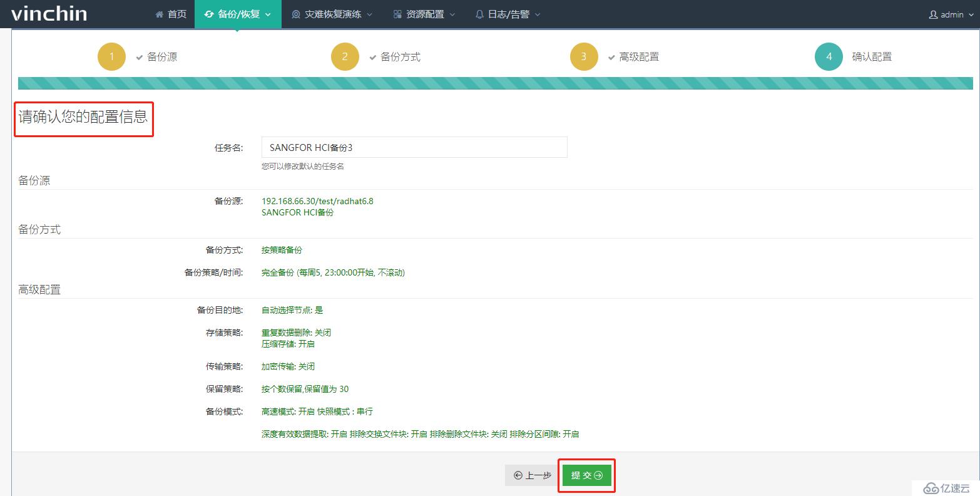
Task: Open the 灾难恢复演练 menu
Action: (332, 14)
